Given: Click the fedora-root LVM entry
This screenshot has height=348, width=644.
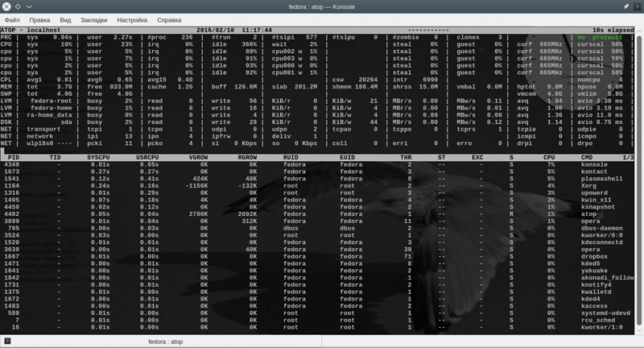Looking at the screenshot, I should coord(51,101).
